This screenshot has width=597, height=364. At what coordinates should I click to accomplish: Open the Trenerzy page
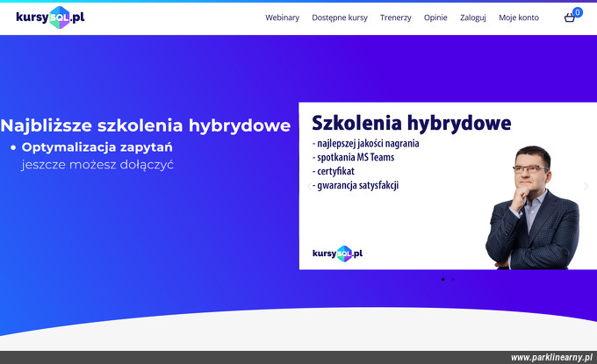tap(396, 18)
